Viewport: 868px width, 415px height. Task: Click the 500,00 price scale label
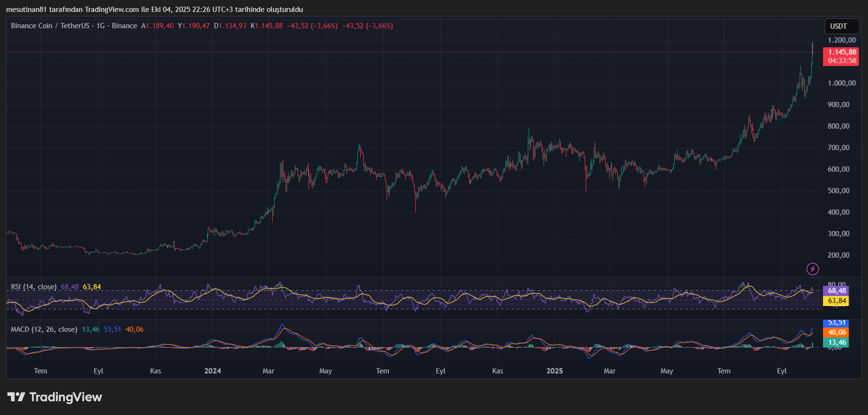pyautogui.click(x=838, y=191)
